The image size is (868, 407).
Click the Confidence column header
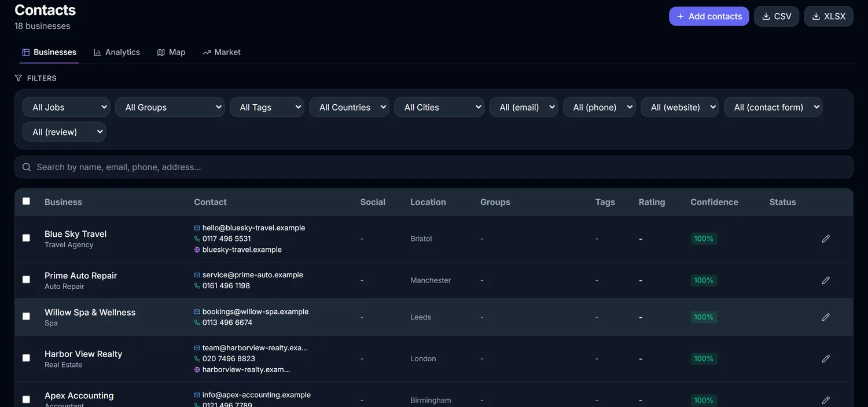pyautogui.click(x=714, y=202)
